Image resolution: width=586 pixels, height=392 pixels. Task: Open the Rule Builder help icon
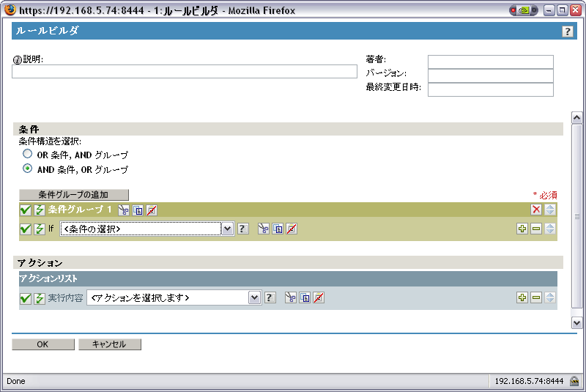pyautogui.click(x=567, y=32)
